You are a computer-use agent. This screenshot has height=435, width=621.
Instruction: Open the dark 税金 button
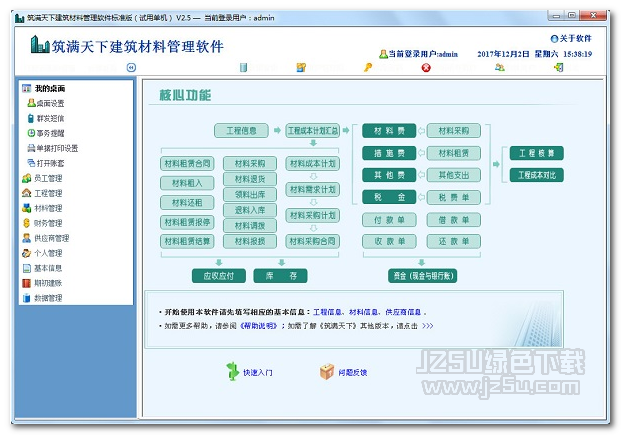pyautogui.click(x=389, y=197)
